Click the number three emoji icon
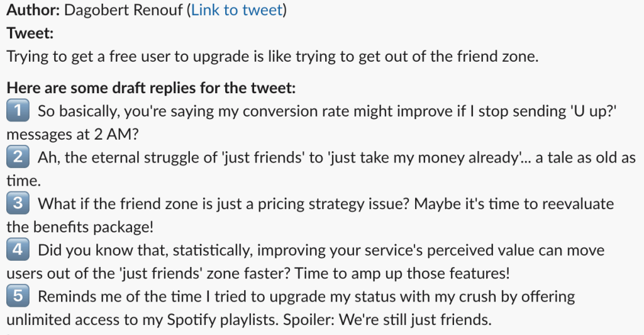The width and height of the screenshot is (644, 335). tap(17, 203)
